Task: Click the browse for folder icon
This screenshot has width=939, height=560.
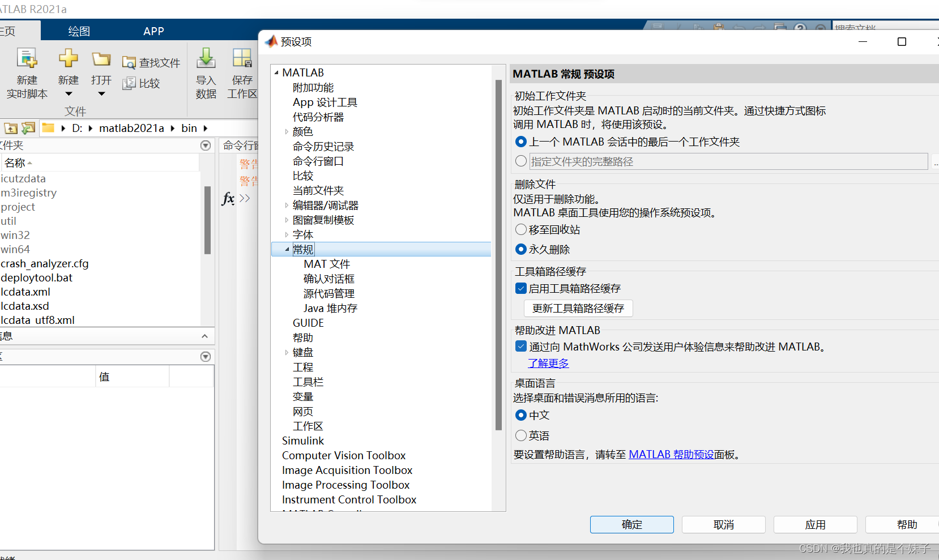Action: 28,128
